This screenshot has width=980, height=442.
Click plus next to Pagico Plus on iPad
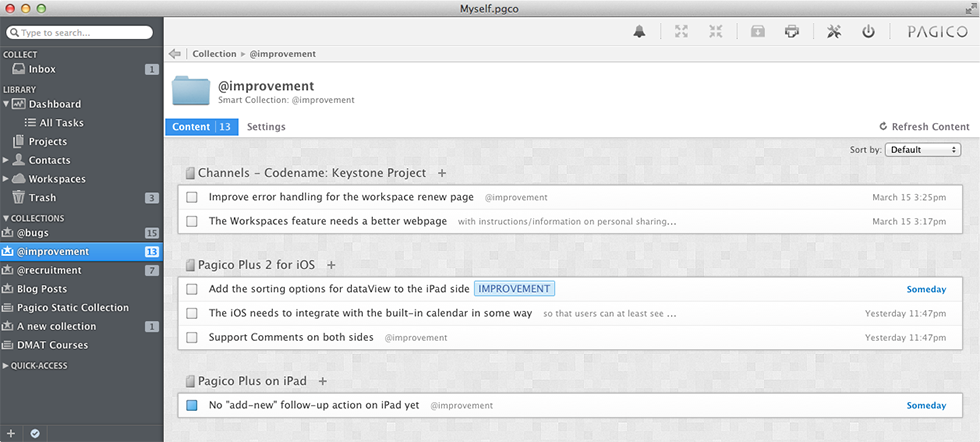coord(322,381)
